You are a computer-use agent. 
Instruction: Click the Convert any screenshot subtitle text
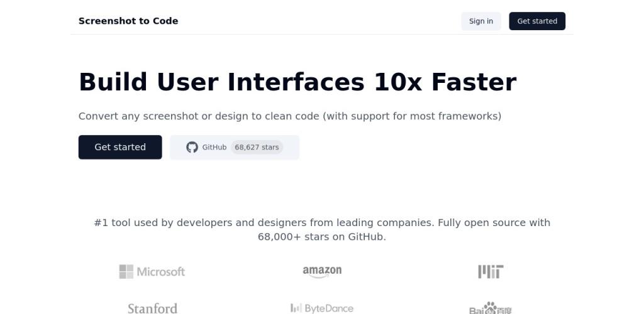click(x=289, y=116)
